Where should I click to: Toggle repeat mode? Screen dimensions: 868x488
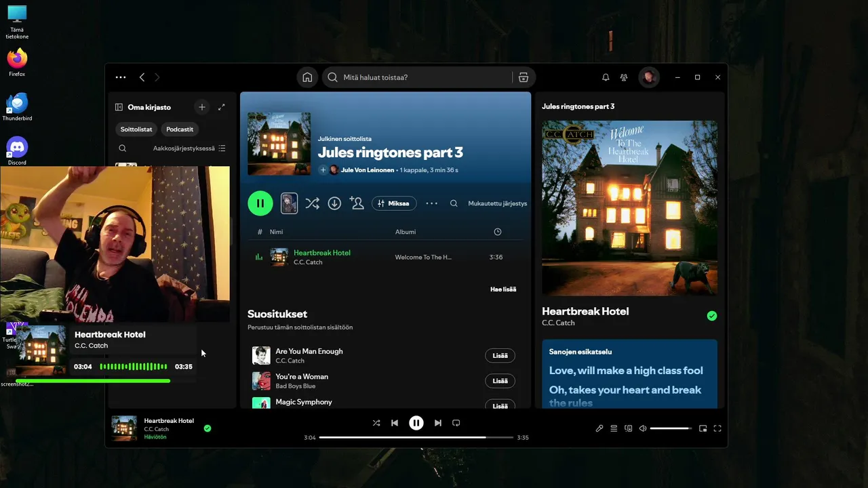pyautogui.click(x=456, y=423)
